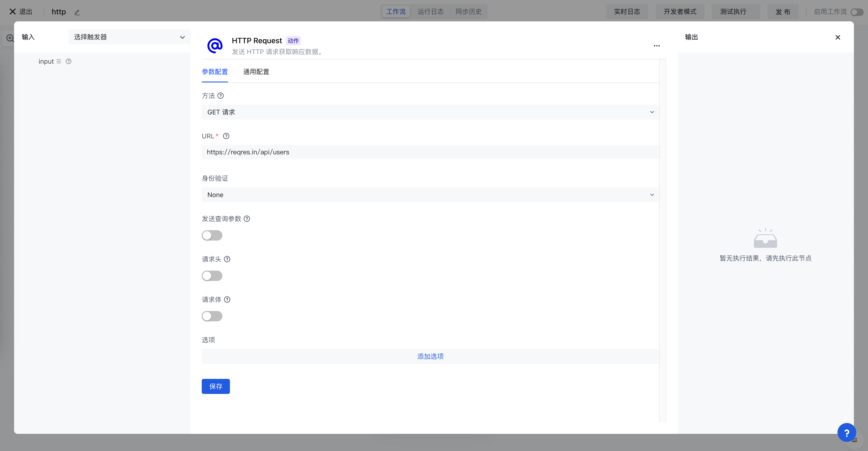868x451 pixels.
Task: Turn on the 请求头 toggle
Action: pos(212,276)
